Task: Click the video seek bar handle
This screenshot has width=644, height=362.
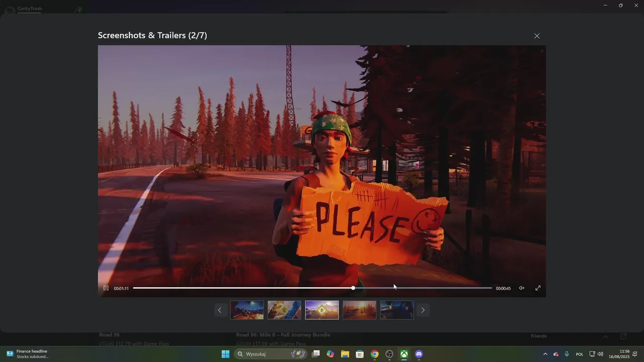Action: 353,288
